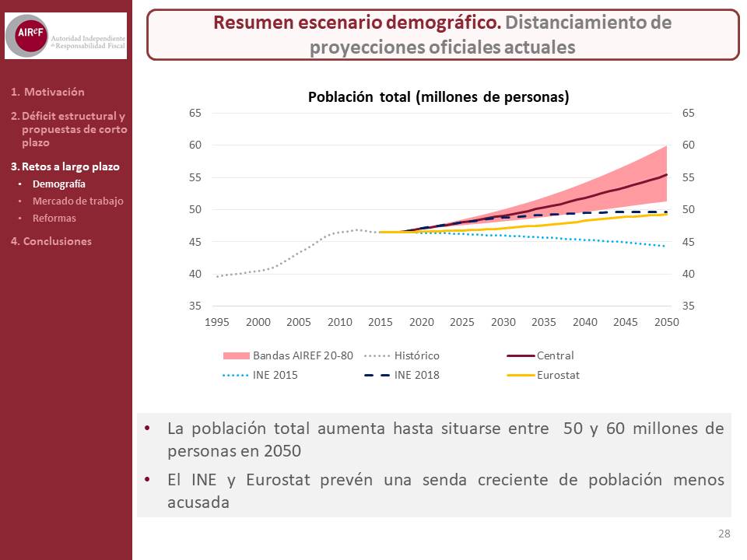Click the x-axis label '2015'

click(381, 322)
